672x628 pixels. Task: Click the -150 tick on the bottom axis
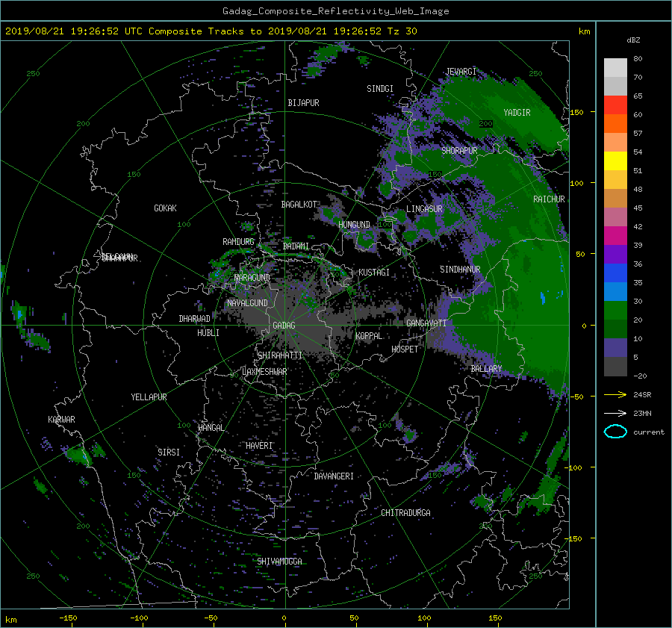point(68,618)
